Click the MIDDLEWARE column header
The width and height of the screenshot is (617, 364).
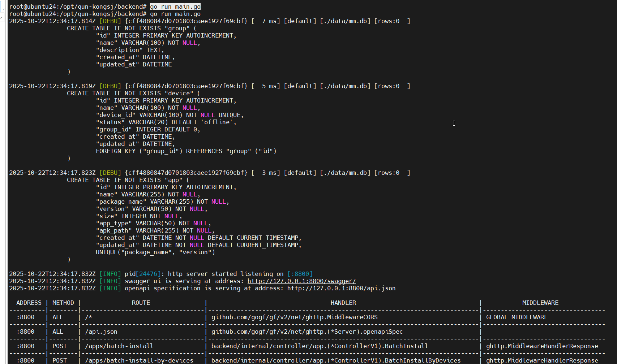[540, 303]
